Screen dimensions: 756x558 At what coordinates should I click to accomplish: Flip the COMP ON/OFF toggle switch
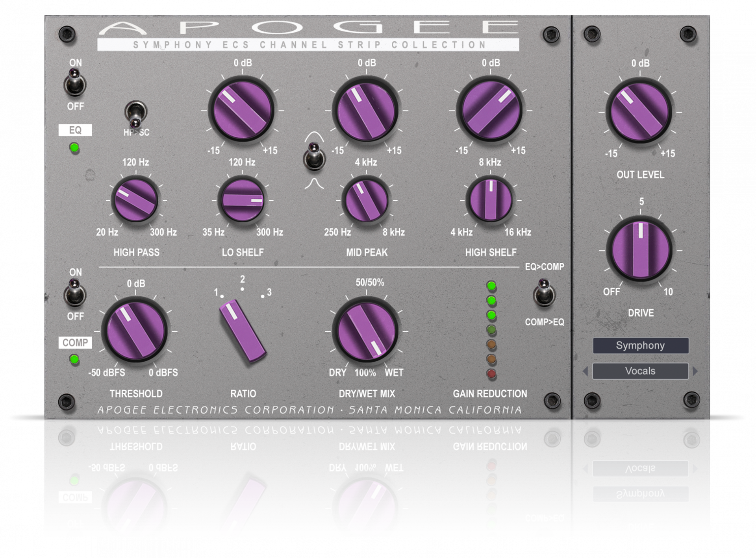tap(75, 293)
